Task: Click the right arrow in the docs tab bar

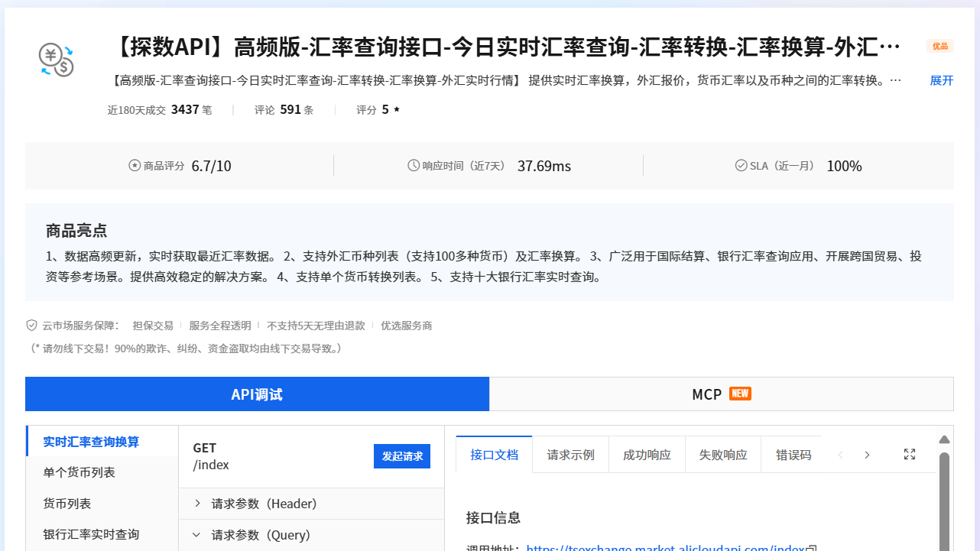Action: tap(867, 454)
